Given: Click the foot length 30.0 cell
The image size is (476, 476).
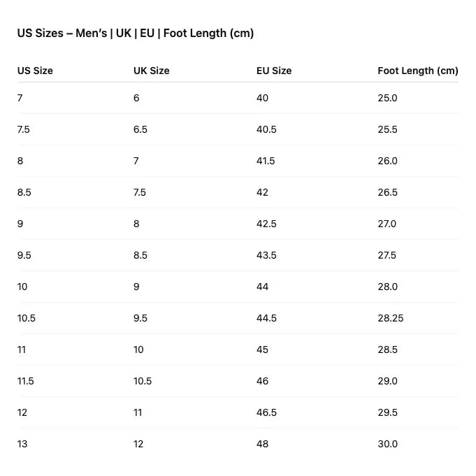Looking at the screenshot, I should point(387,444).
